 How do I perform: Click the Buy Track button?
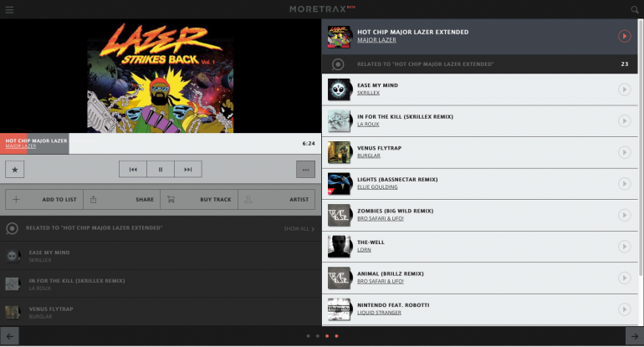pos(199,200)
